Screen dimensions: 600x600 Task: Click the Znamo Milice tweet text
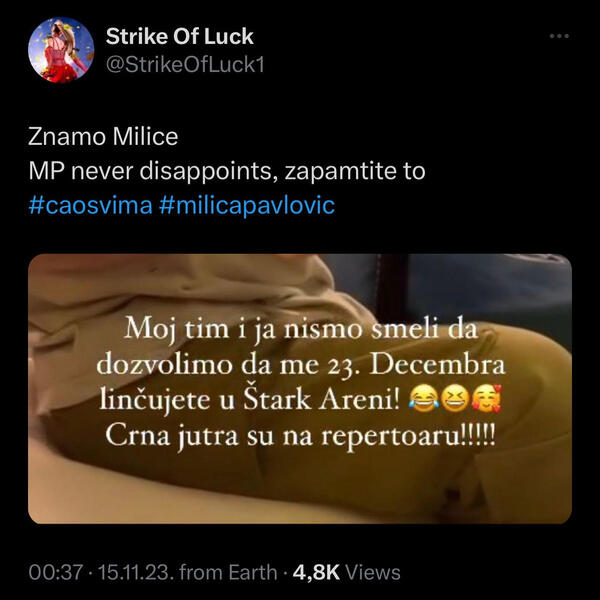coord(103,137)
